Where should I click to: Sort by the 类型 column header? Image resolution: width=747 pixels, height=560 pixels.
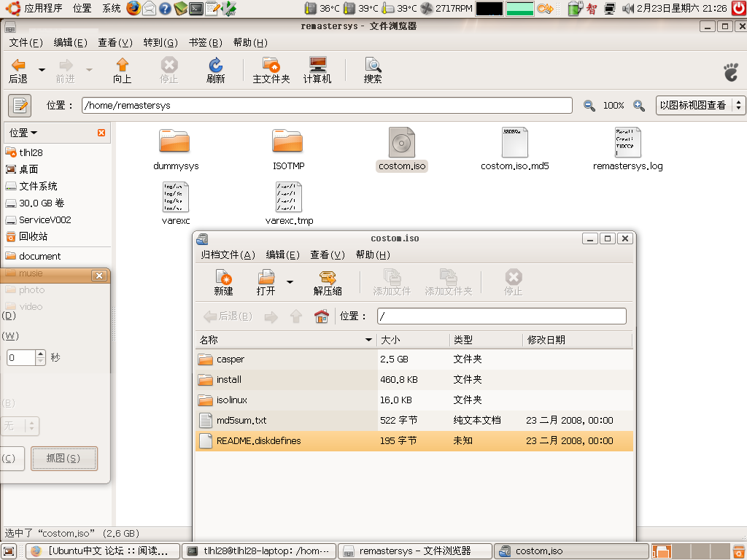486,340
